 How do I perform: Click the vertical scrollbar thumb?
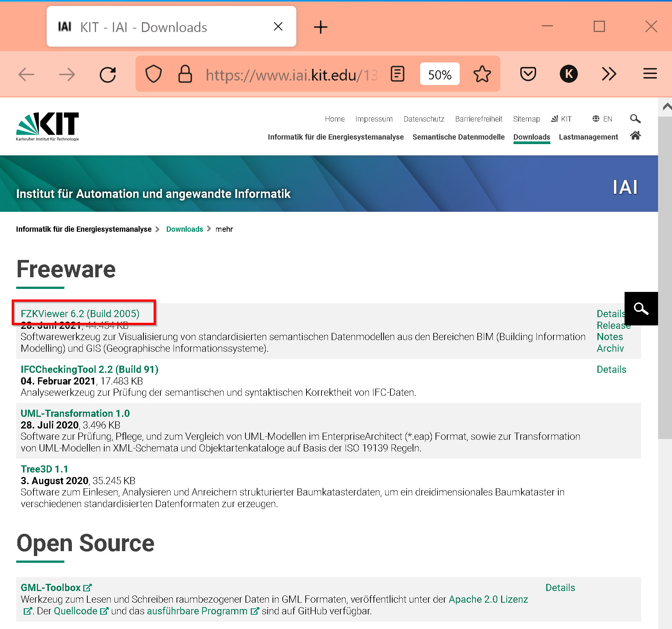click(665, 278)
